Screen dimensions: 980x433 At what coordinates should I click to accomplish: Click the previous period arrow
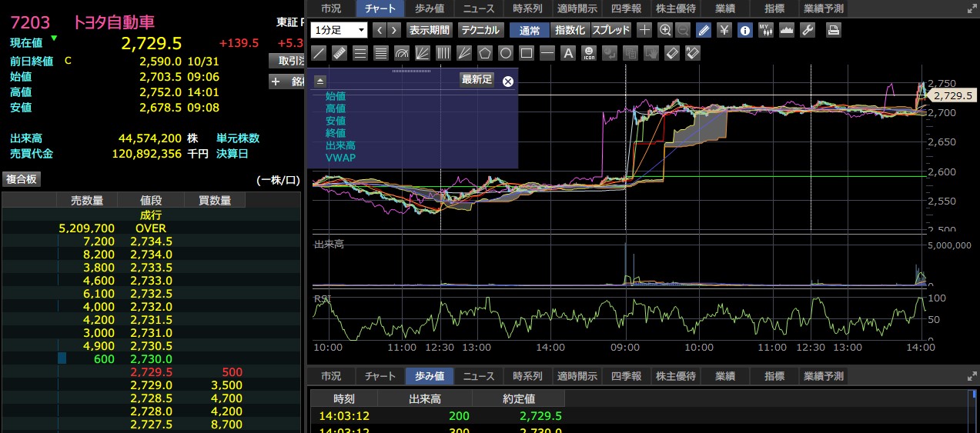coord(380,30)
